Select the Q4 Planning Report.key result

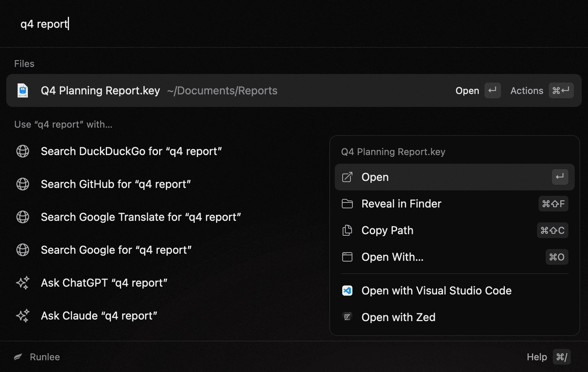[294, 90]
